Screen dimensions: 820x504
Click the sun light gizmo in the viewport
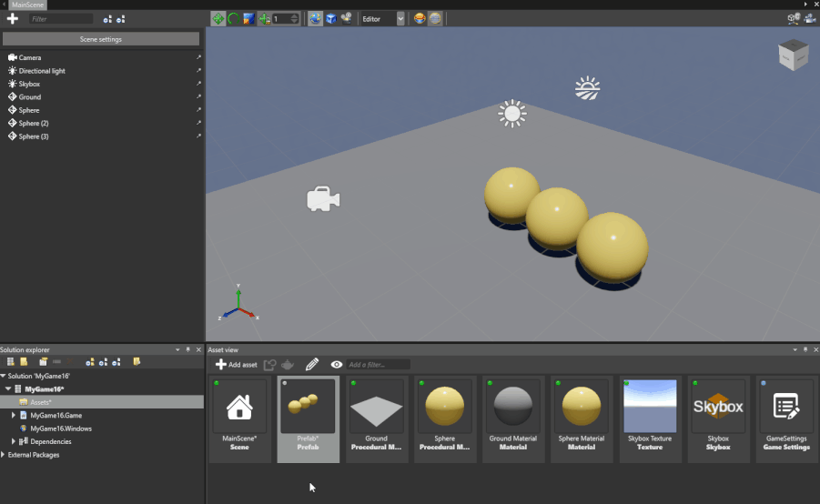(512, 114)
